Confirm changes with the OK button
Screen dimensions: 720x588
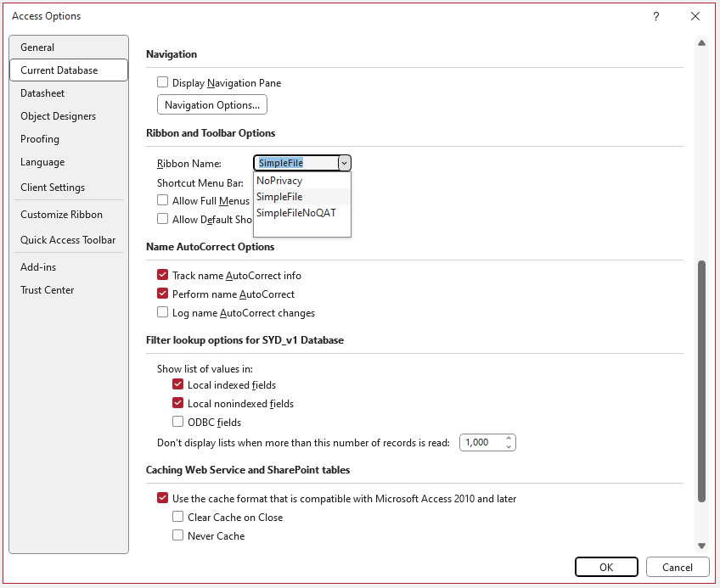coord(606,568)
